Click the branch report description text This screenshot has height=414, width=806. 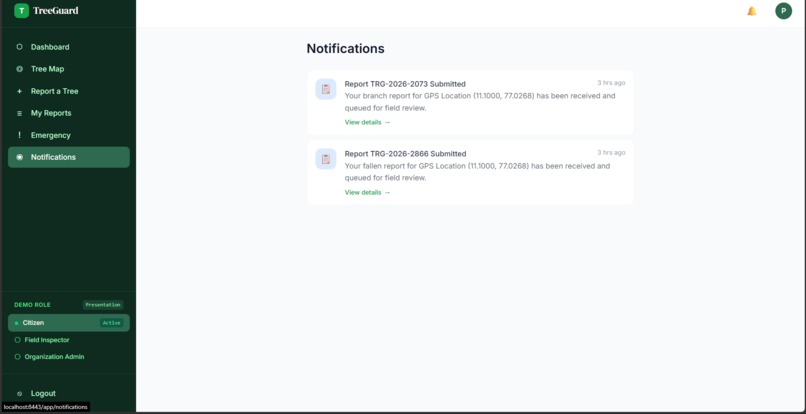point(480,102)
